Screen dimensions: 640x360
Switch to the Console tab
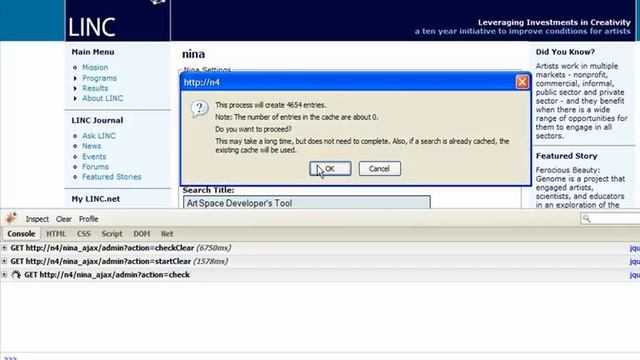coord(21,233)
